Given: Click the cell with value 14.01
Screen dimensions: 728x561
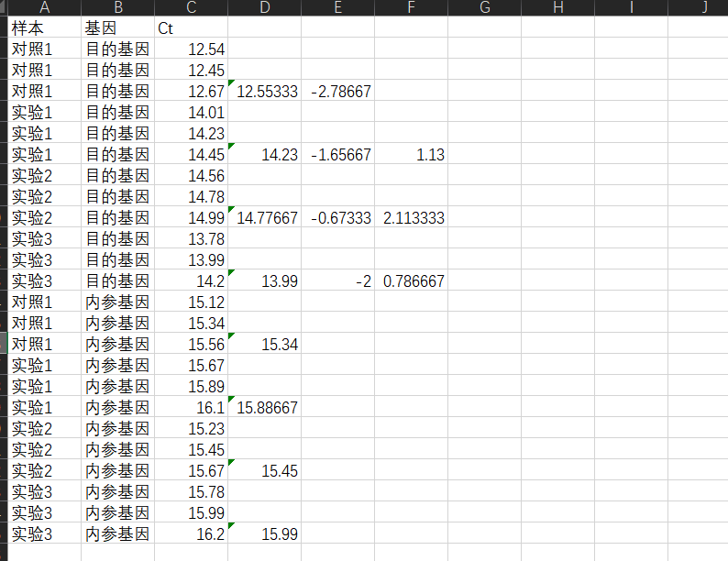Looking at the screenshot, I should [191, 113].
